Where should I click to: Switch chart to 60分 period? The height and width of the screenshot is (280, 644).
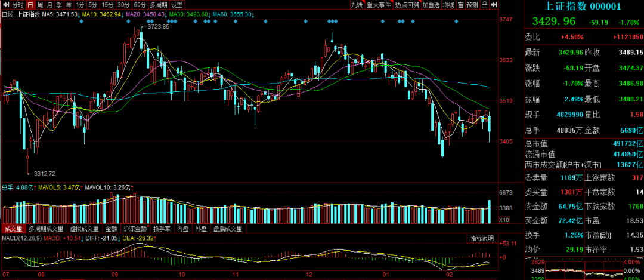click(x=140, y=5)
